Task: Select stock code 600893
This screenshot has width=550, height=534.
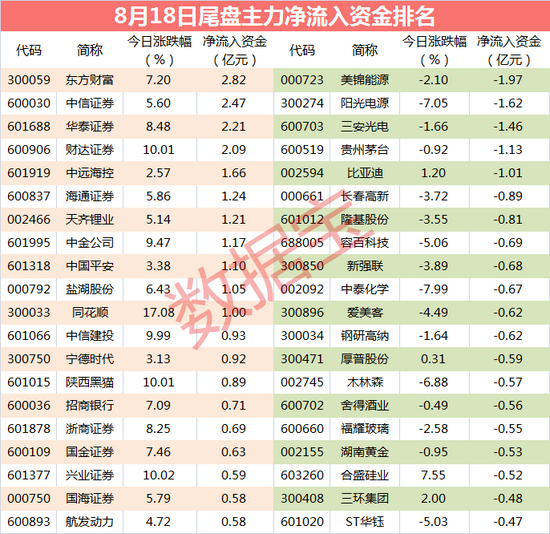Action: pyautogui.click(x=29, y=522)
